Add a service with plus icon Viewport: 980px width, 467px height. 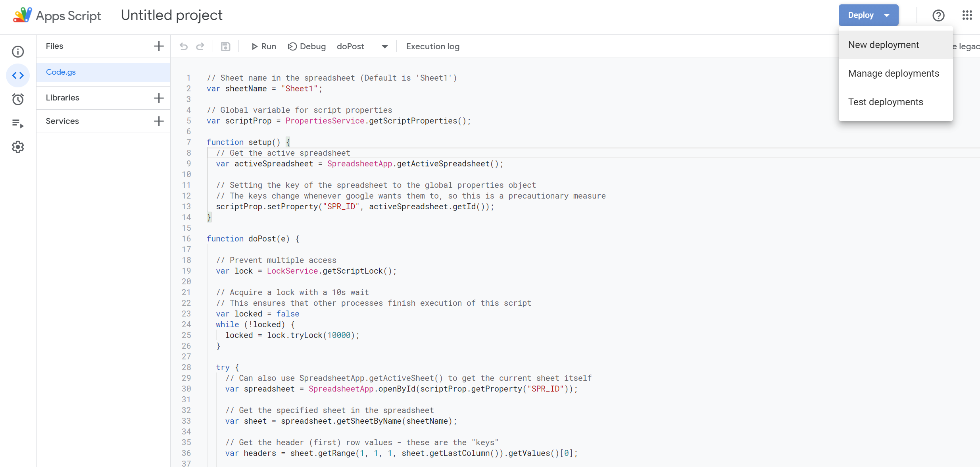coord(159,121)
